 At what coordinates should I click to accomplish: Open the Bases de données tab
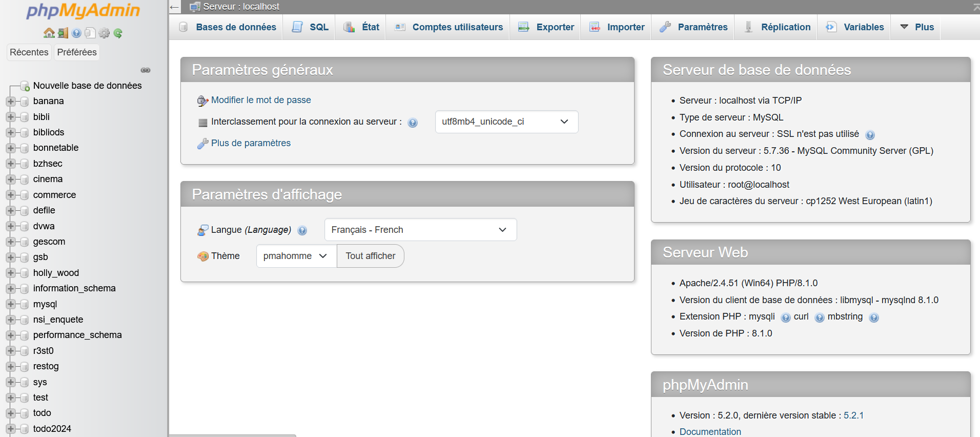(227, 27)
